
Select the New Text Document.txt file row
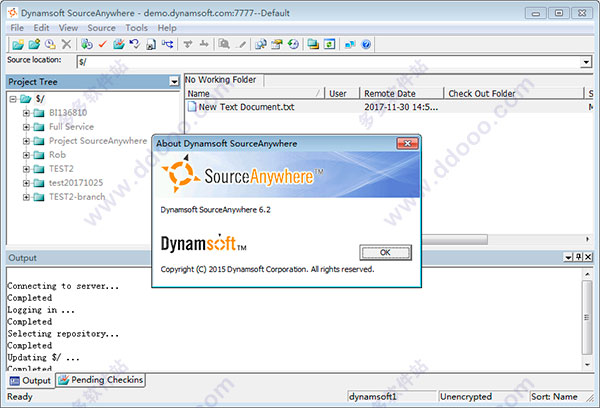click(x=389, y=107)
